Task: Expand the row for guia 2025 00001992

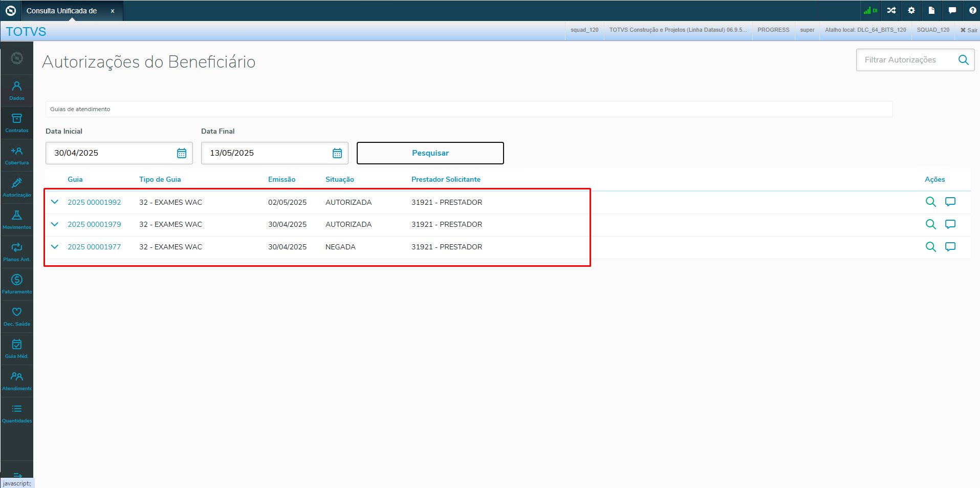Action: pyautogui.click(x=55, y=202)
